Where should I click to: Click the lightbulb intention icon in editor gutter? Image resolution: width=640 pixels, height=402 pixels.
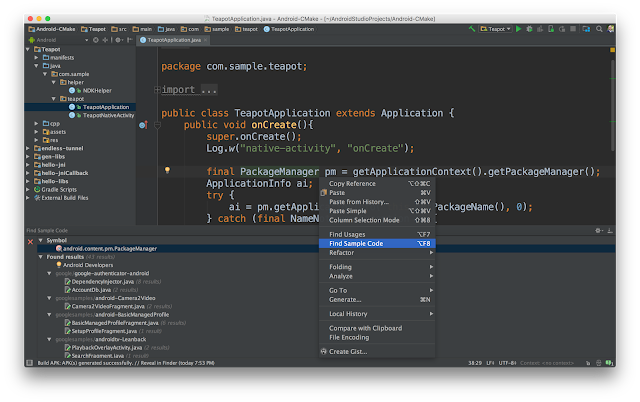(x=168, y=171)
